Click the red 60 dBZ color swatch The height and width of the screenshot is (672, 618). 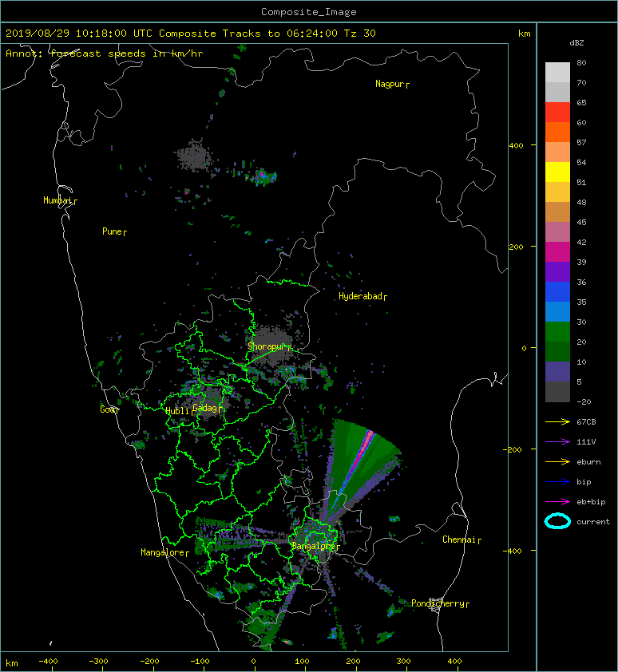click(557, 113)
